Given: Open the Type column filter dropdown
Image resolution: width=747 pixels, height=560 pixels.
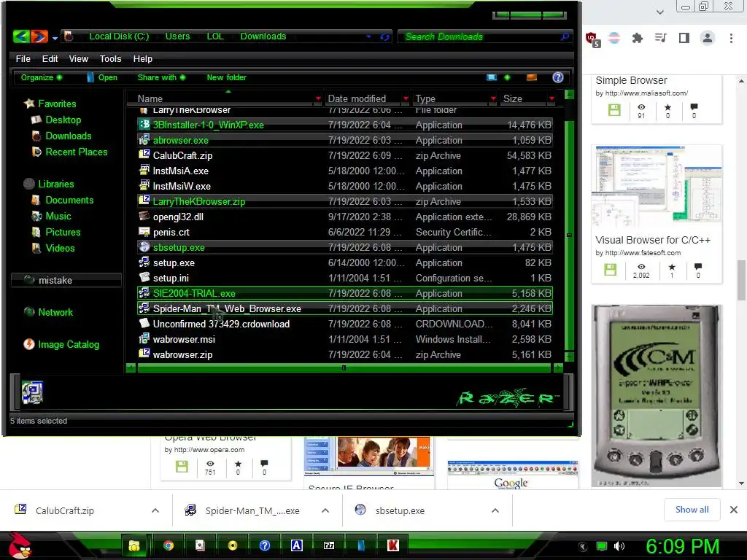Looking at the screenshot, I should coord(493,98).
